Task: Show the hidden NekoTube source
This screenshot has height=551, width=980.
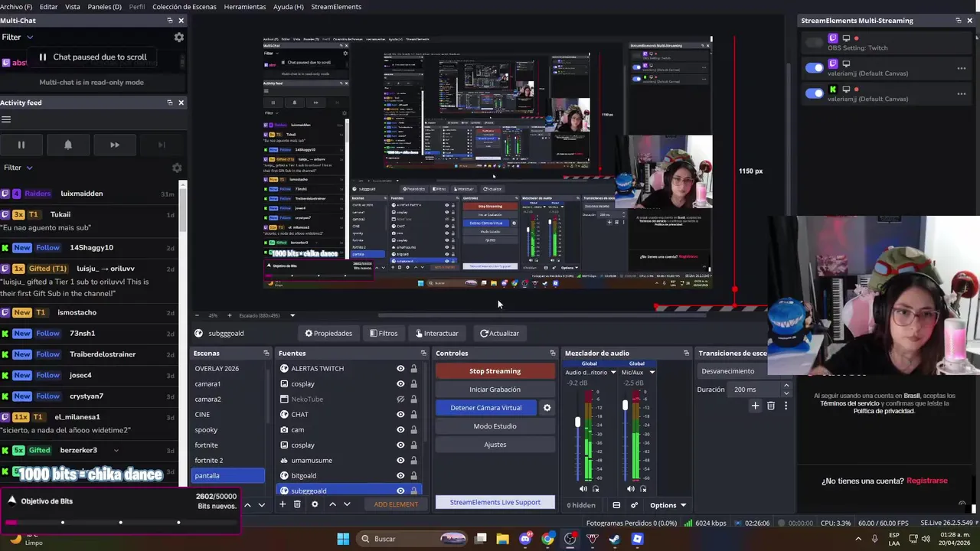Action: coord(400,399)
